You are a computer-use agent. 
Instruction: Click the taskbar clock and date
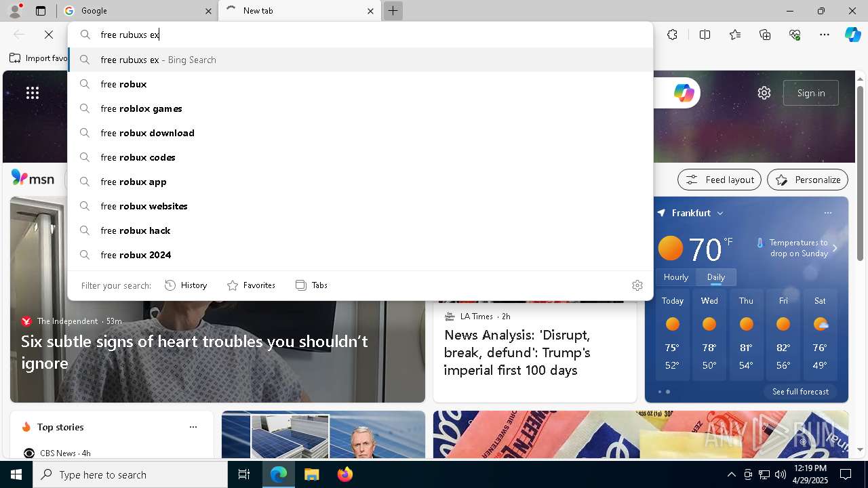pos(809,474)
